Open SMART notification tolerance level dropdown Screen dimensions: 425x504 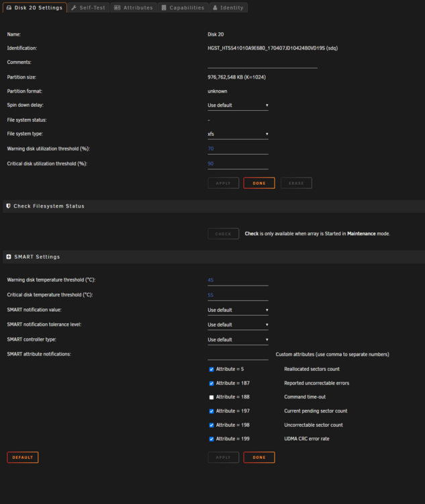[x=238, y=325]
